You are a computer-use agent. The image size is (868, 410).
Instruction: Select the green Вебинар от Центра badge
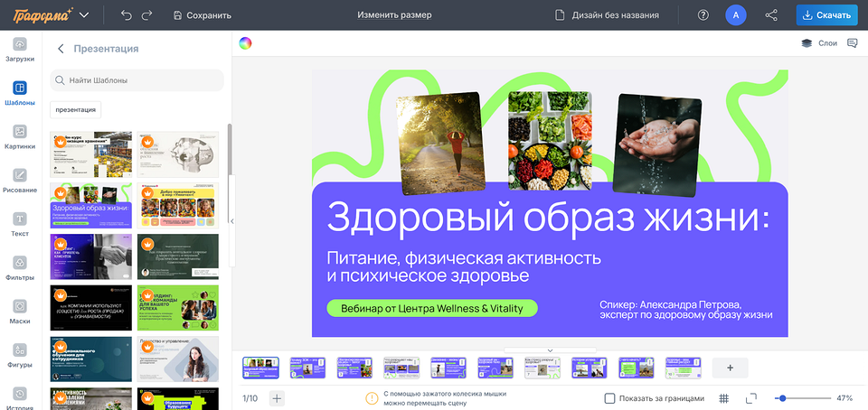(432, 308)
